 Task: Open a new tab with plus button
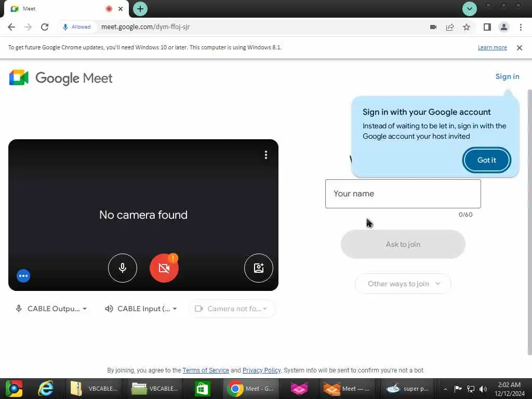(x=140, y=9)
